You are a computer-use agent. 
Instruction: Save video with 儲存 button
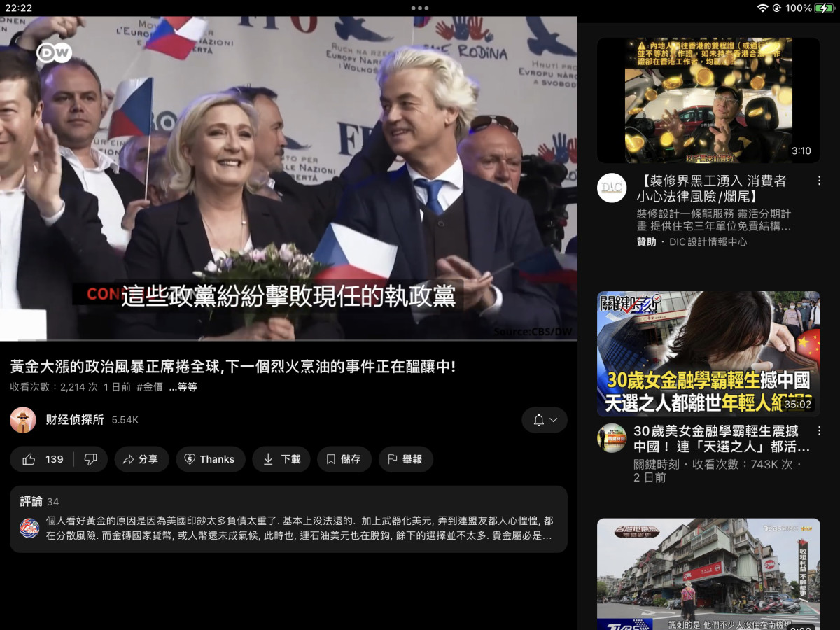[344, 459]
